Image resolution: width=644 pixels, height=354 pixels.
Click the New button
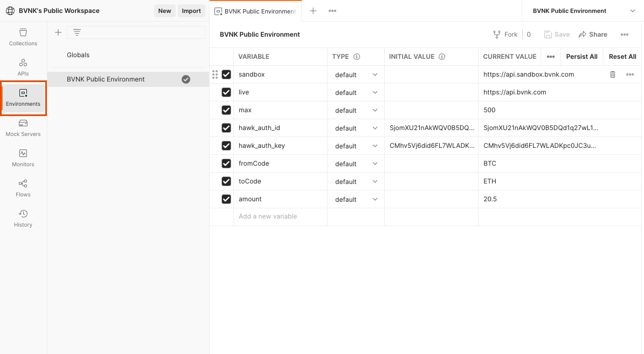[x=165, y=11]
